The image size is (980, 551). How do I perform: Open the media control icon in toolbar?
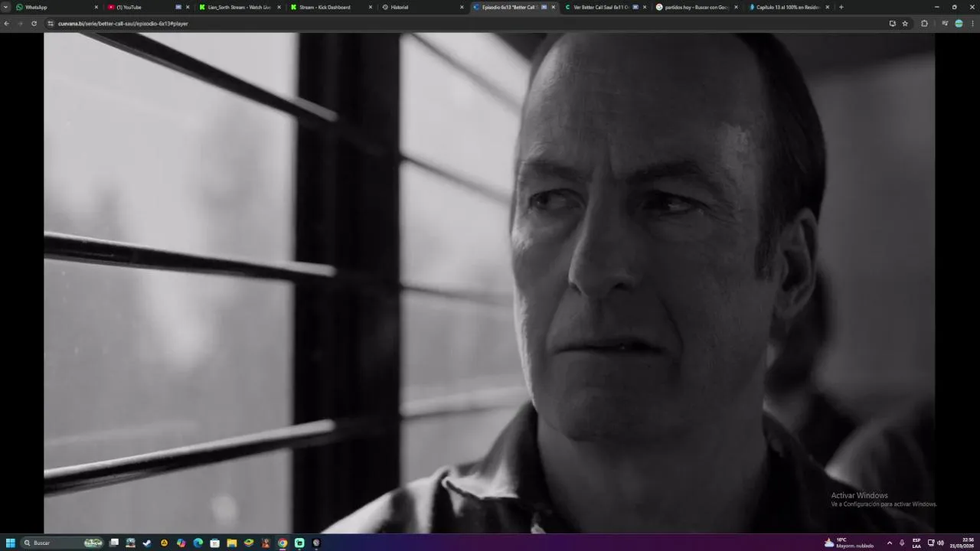(945, 24)
